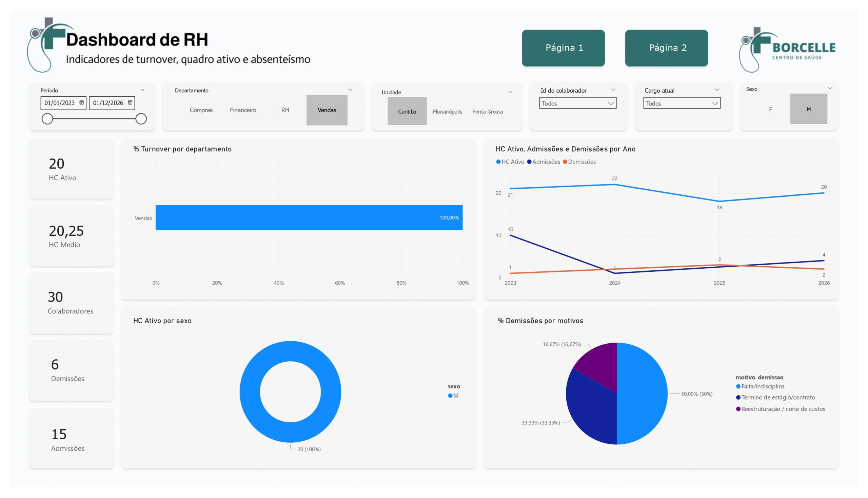Screen dimensions: 868x498
Task: Open the end date calendar picker icon
Action: click(130, 102)
